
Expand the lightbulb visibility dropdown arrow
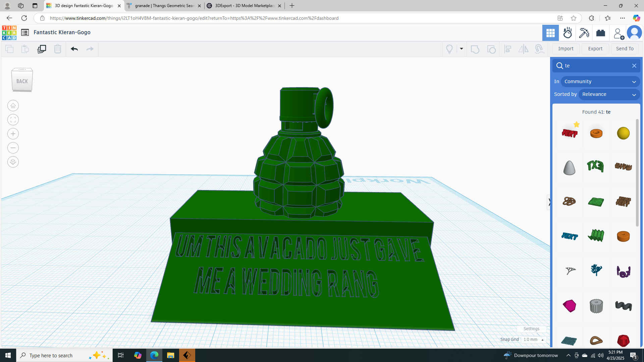(x=462, y=49)
